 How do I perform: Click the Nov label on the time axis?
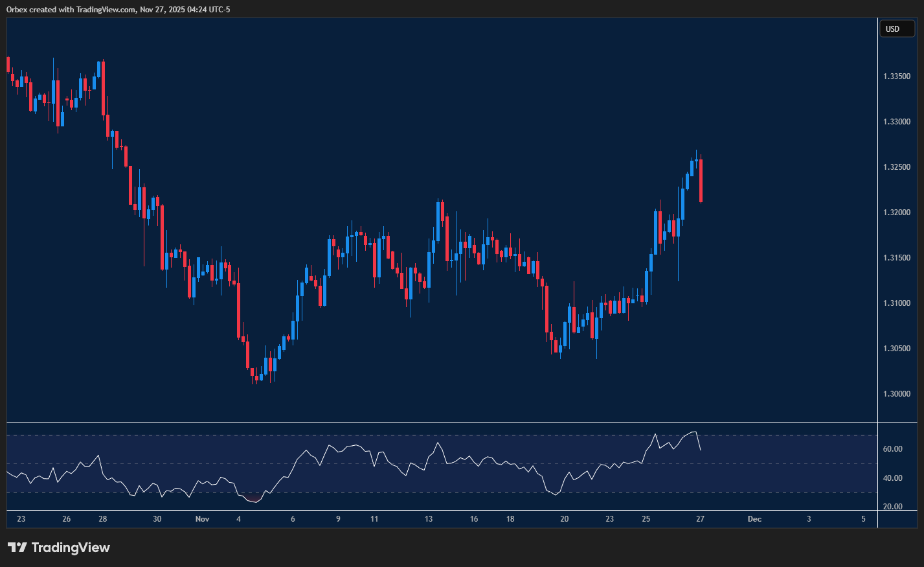(202, 519)
